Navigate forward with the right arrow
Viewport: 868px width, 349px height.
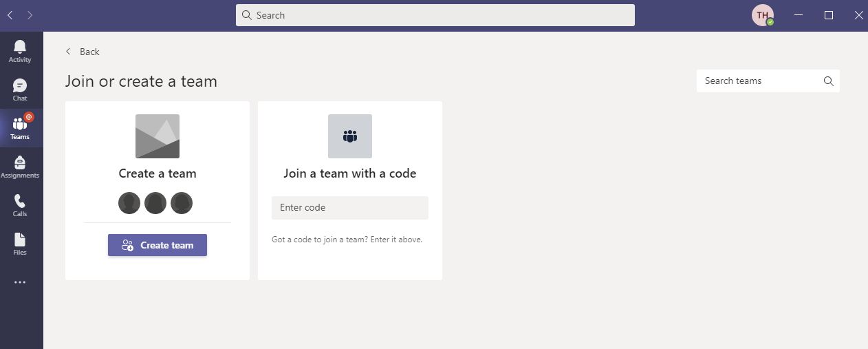[x=30, y=15]
